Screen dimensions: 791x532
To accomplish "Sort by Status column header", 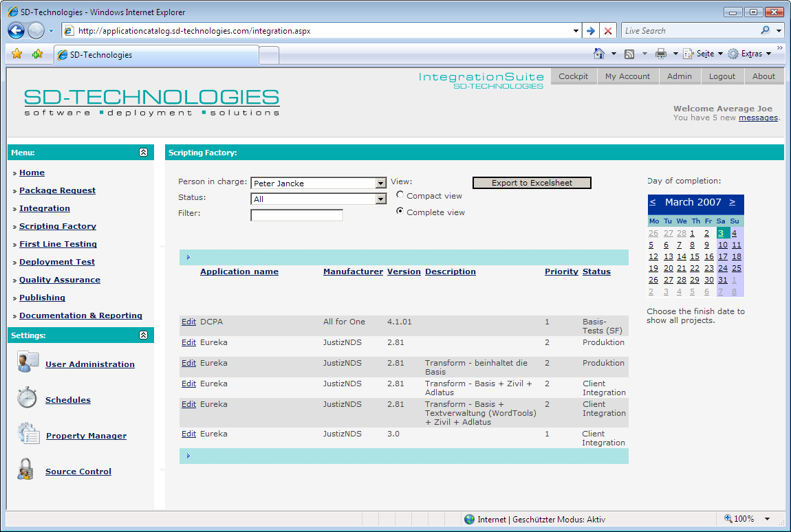I will [x=596, y=271].
